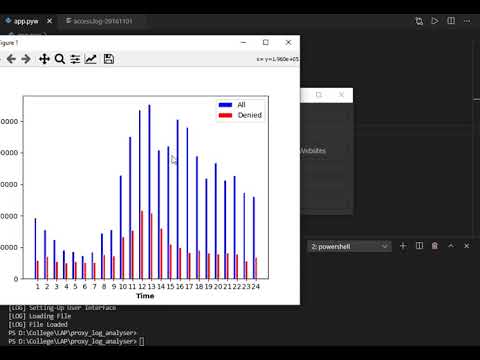This screenshot has height=360, width=480.
Task: Close the terminal panel
Action: click(x=467, y=246)
